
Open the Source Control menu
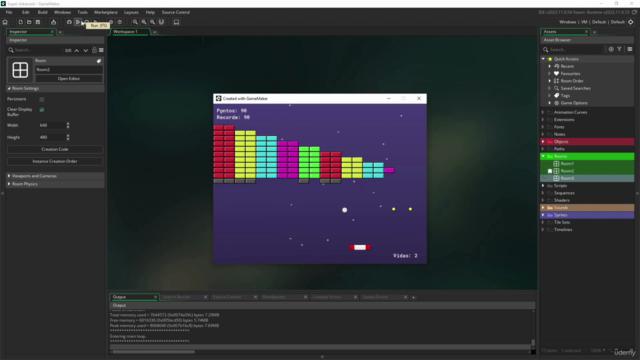[x=176, y=12]
